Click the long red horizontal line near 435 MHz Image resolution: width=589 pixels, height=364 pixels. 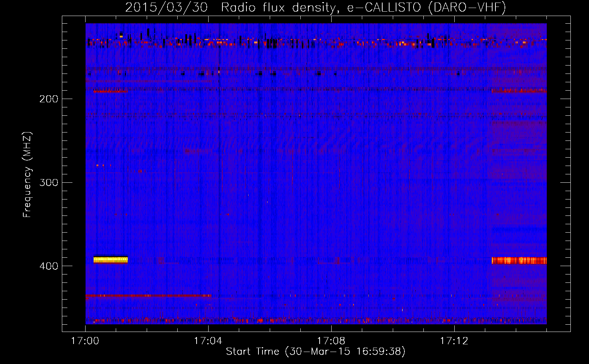149,296
